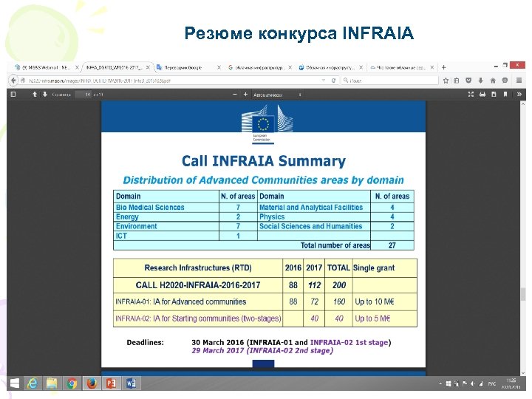532x399 pixels.
Task: Zoom out the PDF with minus button
Action: click(x=235, y=95)
